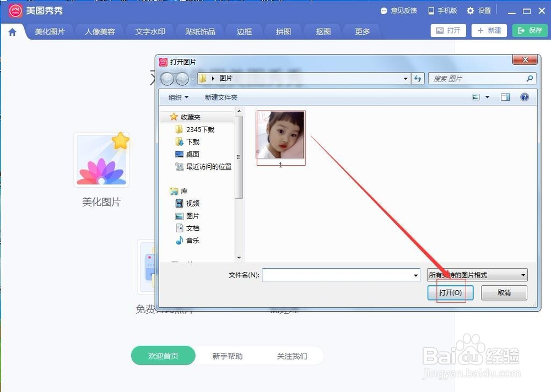
Task: Select 视频 library in sidebar
Action: pyautogui.click(x=187, y=203)
